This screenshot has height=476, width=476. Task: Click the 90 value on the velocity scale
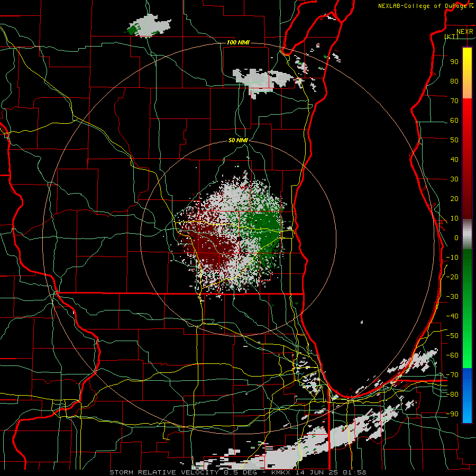point(454,62)
